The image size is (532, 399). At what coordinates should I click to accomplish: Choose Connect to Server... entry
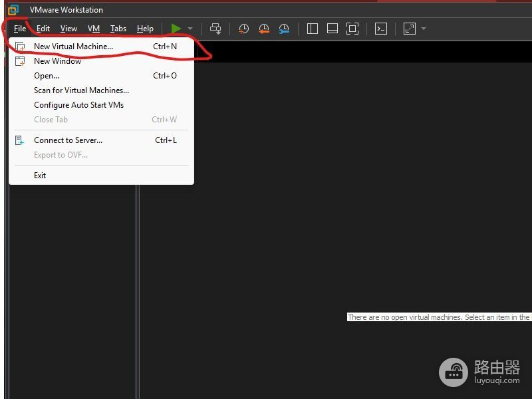[102, 140]
